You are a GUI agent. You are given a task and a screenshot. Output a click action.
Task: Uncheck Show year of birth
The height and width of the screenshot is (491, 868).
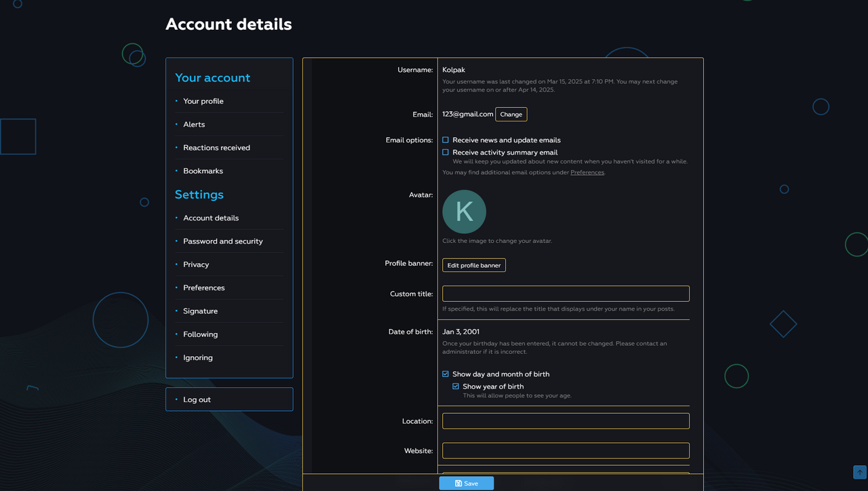point(456,387)
